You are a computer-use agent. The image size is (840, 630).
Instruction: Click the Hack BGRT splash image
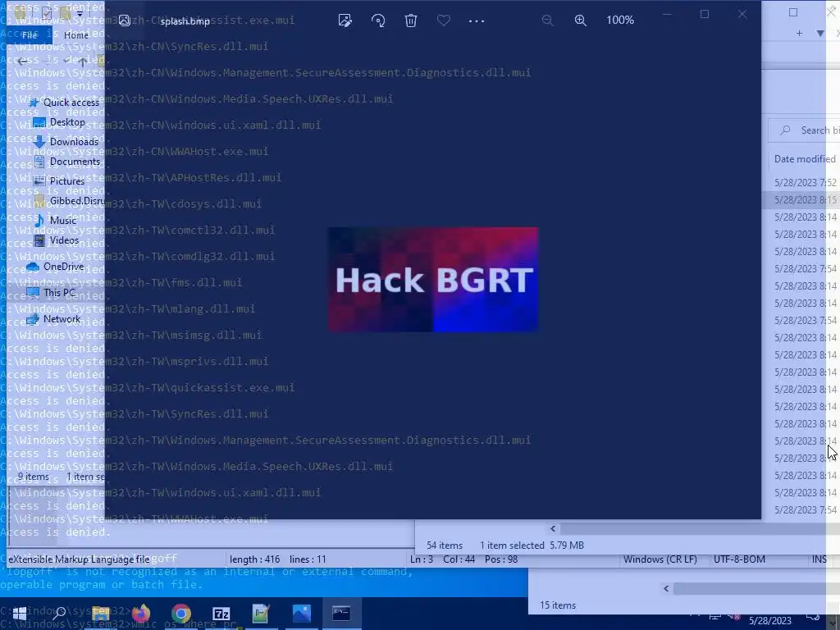[433, 279]
